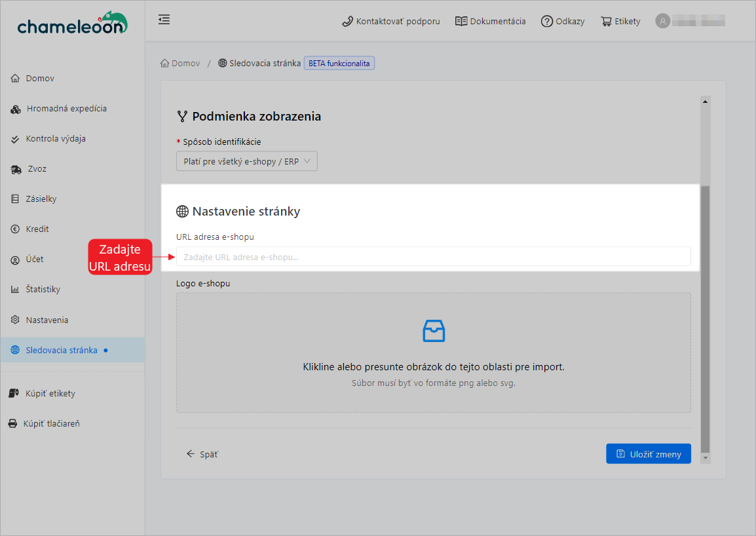Go to Domov via the breadcrumb
Screen dimensions: 756x536
tap(180, 62)
